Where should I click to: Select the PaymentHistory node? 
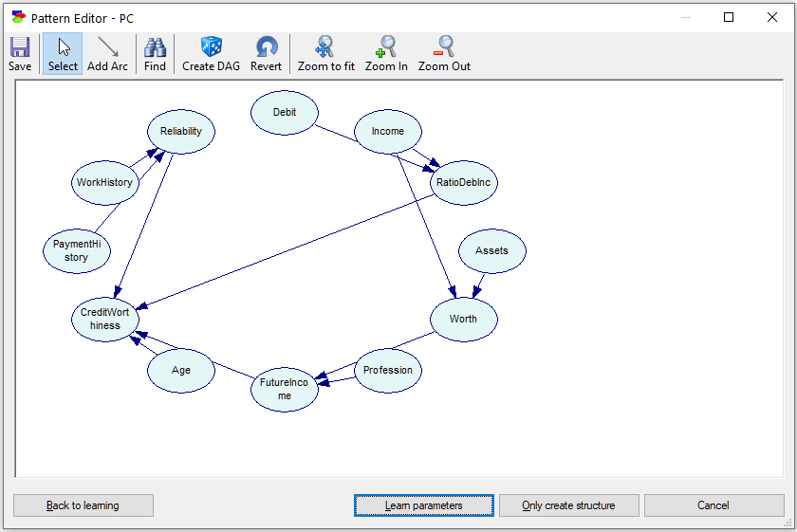click(x=77, y=251)
